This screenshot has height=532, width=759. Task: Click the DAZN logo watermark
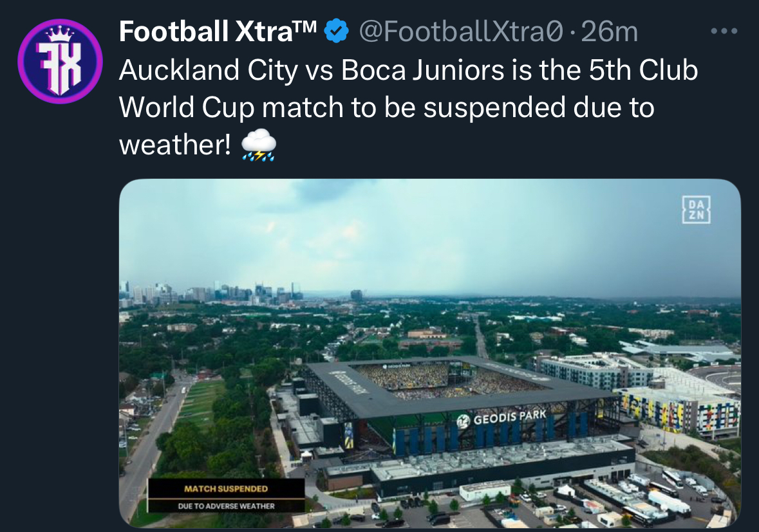(697, 210)
